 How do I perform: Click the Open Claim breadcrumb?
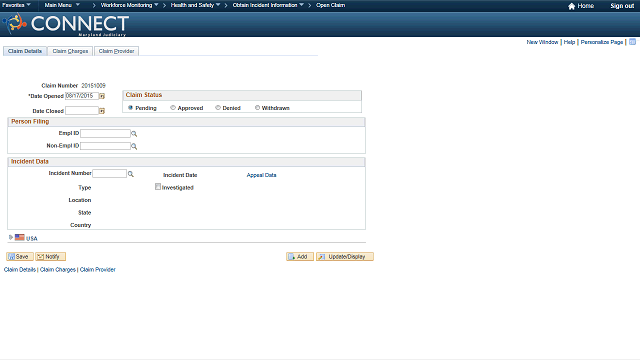(x=331, y=5)
